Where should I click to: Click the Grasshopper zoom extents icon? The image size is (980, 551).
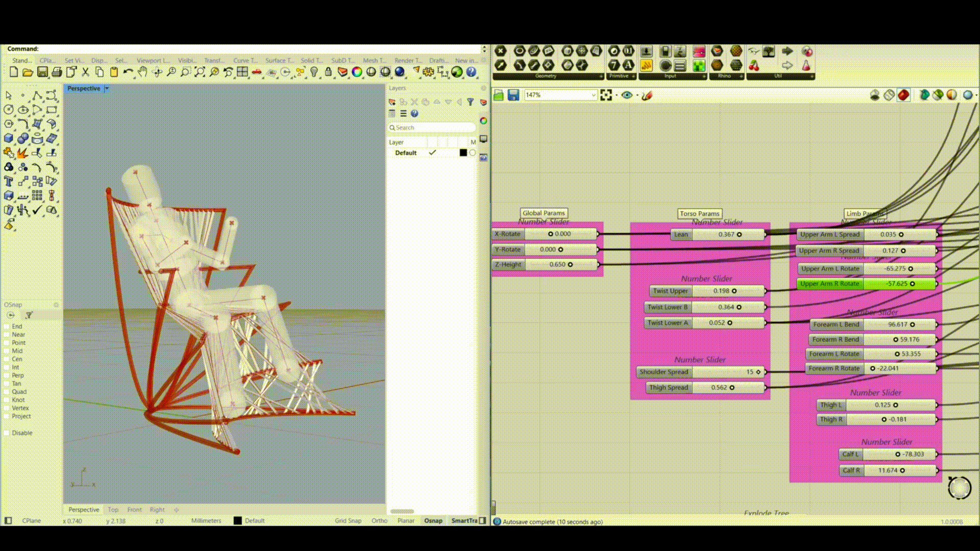pyautogui.click(x=606, y=95)
